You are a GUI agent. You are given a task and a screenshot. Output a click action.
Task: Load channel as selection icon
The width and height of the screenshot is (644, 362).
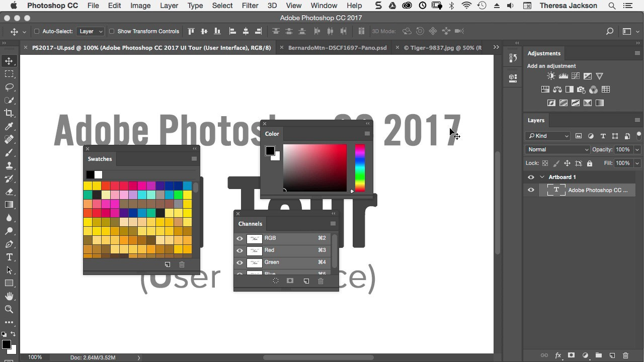pyautogui.click(x=276, y=281)
